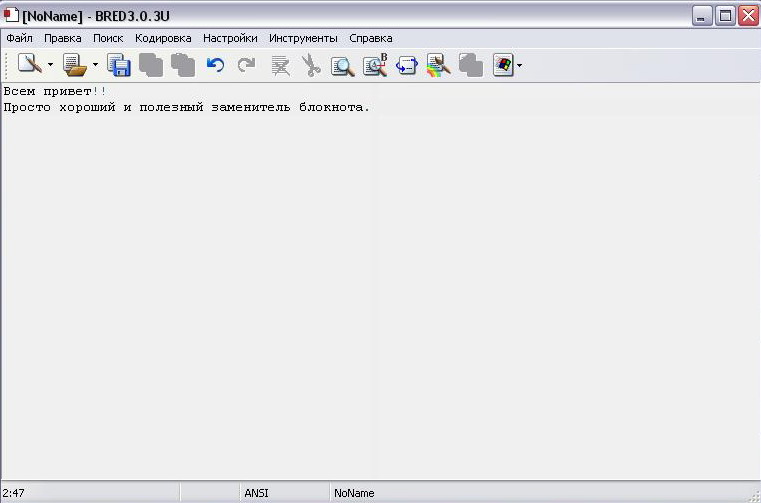Maximize the BRED window
This screenshot has height=503, width=761.
tap(725, 16)
